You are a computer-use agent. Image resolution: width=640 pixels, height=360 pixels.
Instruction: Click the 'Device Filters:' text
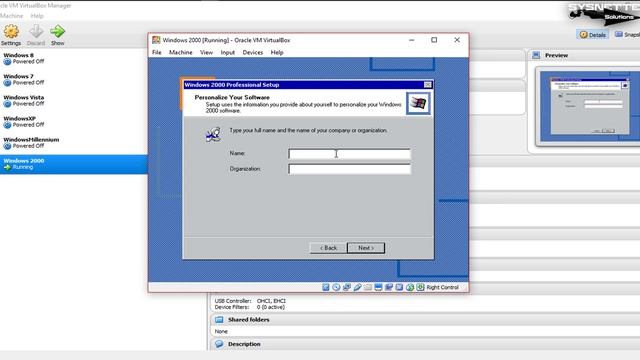tap(231, 307)
